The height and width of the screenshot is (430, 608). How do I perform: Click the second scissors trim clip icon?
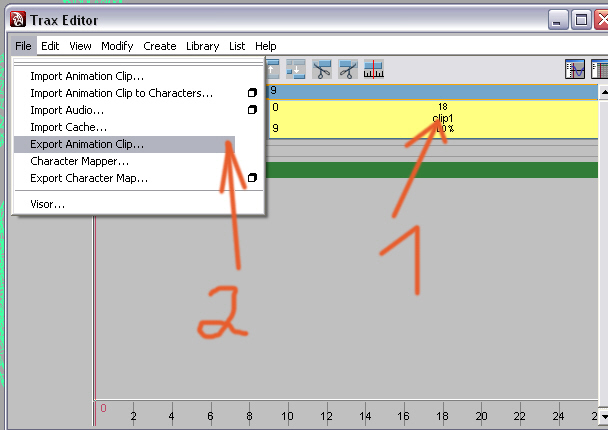point(347,68)
